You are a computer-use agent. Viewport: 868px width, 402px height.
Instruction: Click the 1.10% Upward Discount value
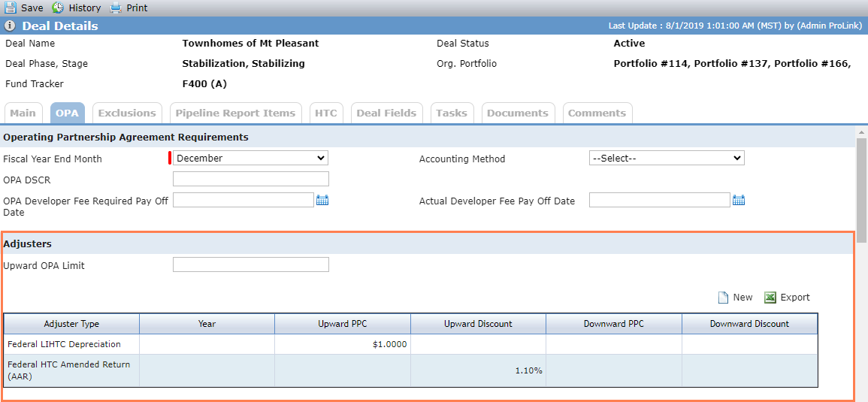(x=528, y=371)
